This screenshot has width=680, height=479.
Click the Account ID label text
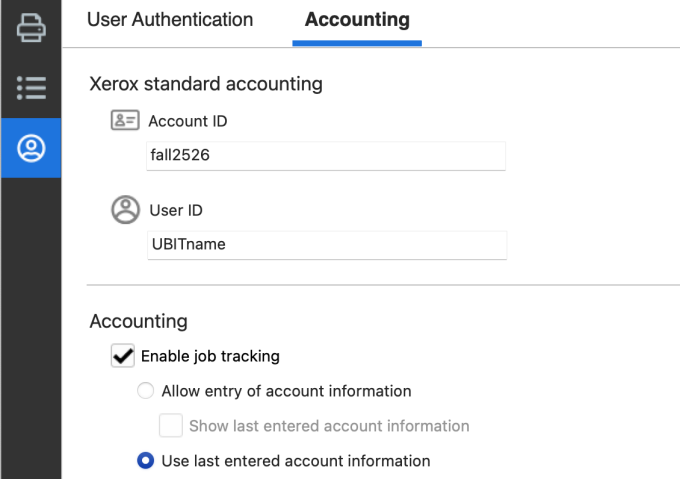187,122
